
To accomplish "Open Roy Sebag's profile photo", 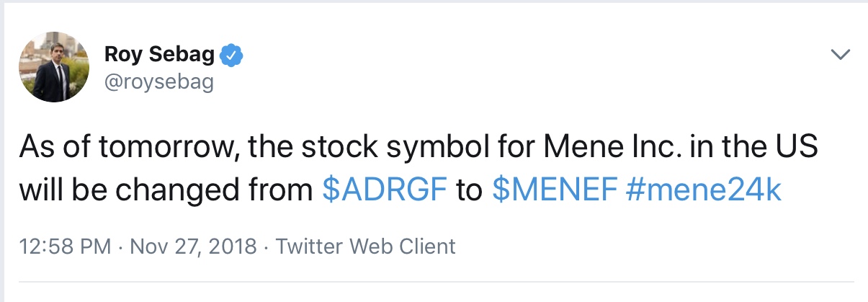I will [54, 70].
